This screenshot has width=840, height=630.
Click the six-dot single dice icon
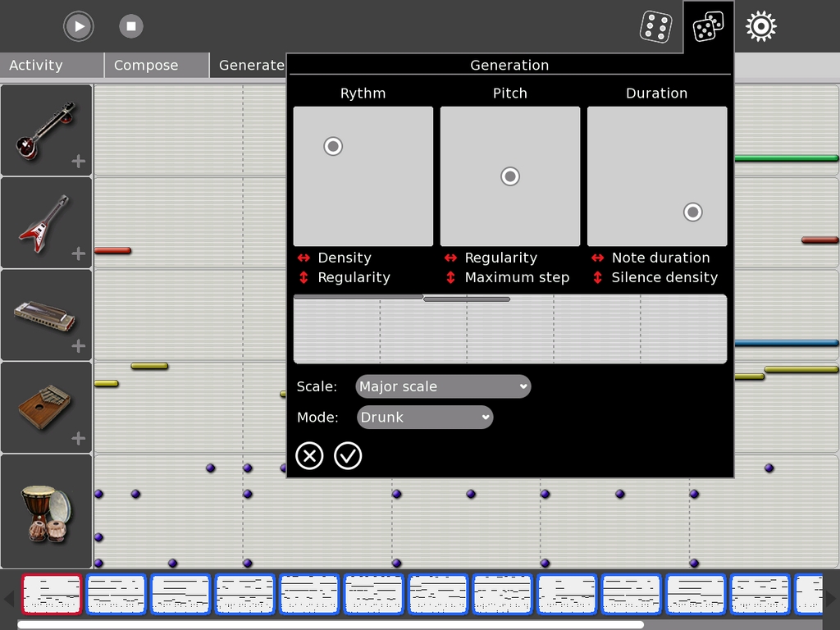pos(655,27)
